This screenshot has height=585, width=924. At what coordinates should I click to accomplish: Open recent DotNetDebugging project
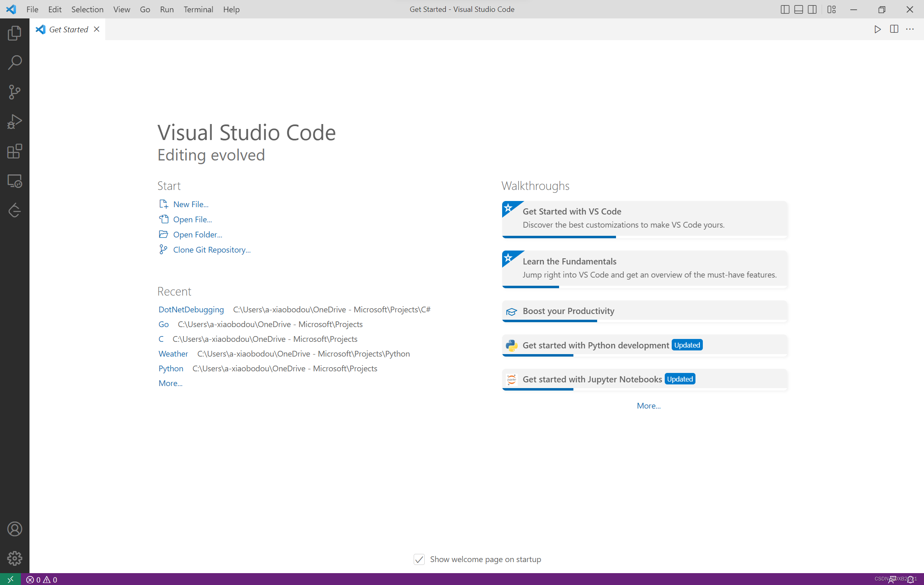click(191, 309)
